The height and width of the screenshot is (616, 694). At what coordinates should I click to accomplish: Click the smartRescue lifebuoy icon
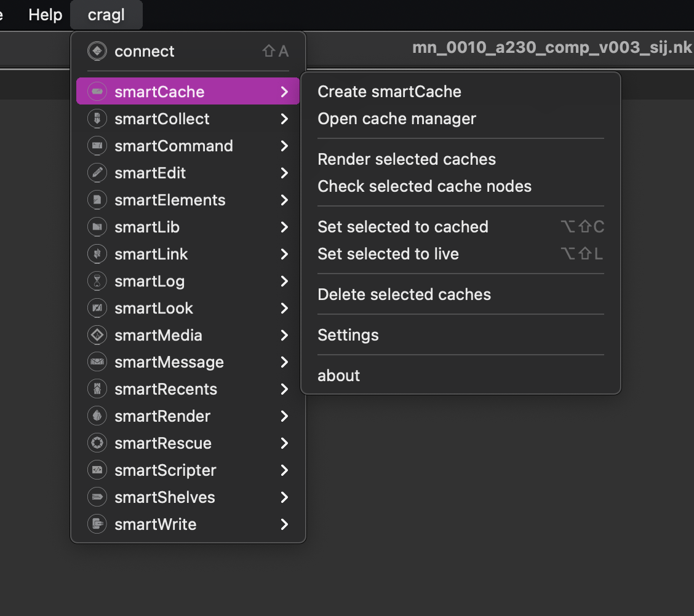[x=97, y=443]
